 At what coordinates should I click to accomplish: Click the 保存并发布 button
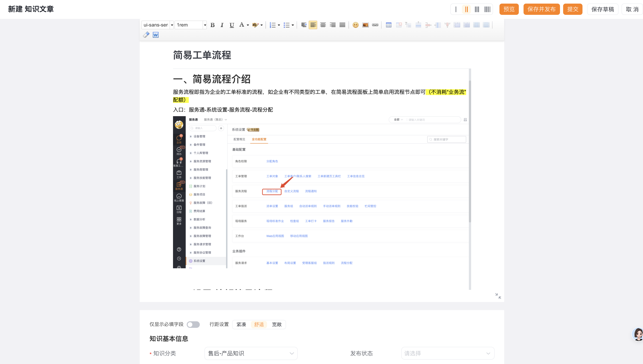(541, 9)
